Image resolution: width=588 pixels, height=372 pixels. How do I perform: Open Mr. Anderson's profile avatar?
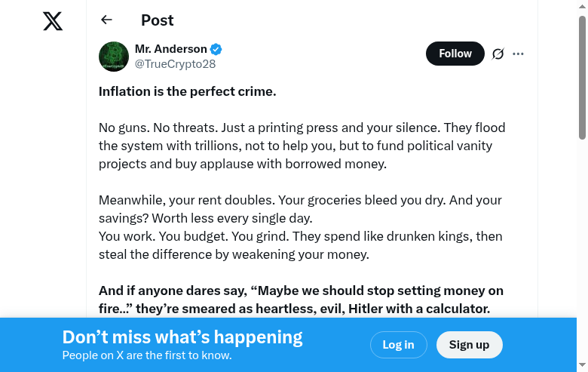113,57
